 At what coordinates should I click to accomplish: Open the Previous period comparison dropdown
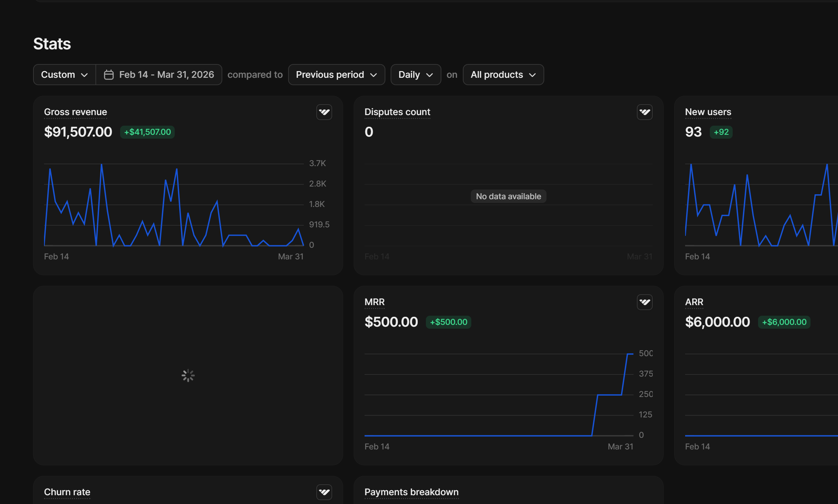point(336,75)
